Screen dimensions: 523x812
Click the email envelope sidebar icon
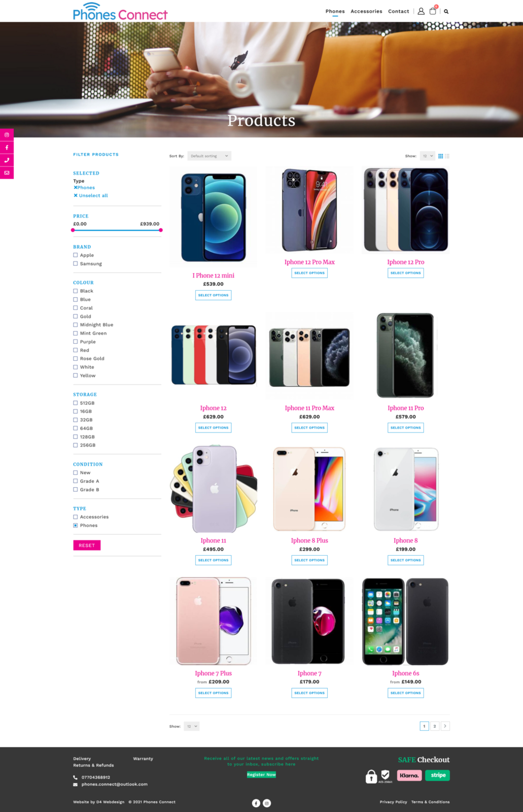(x=7, y=173)
